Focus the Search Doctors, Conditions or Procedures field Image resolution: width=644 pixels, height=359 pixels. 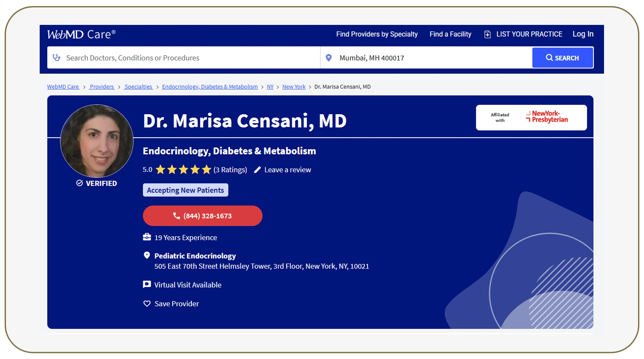[184, 58]
